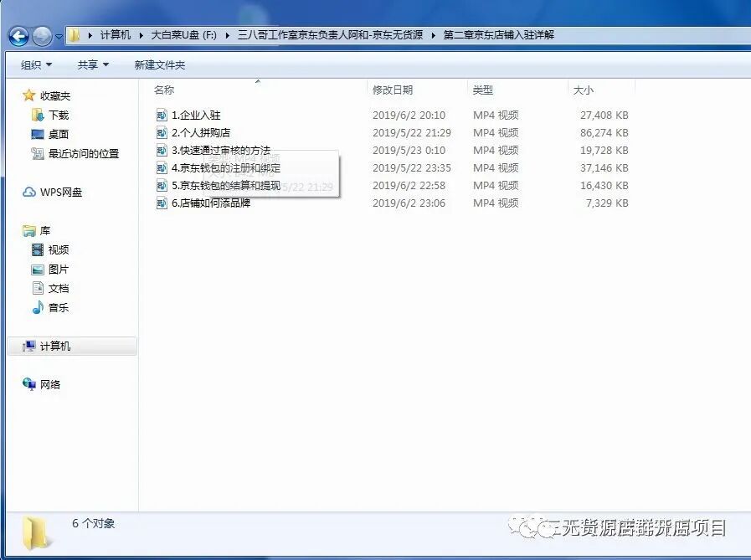Open 视频 library film icon
751x560 pixels.
pos(38,249)
